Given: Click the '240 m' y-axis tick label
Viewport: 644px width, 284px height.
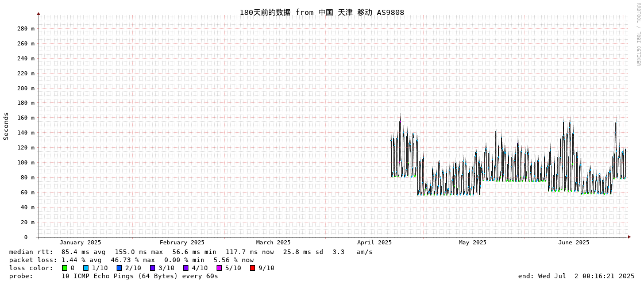Looking at the screenshot, I should [25, 59].
